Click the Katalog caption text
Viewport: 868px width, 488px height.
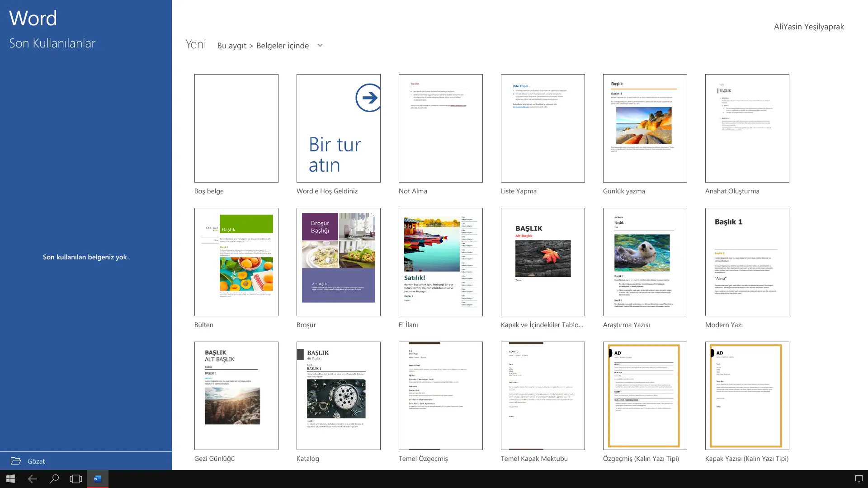pos(308,459)
